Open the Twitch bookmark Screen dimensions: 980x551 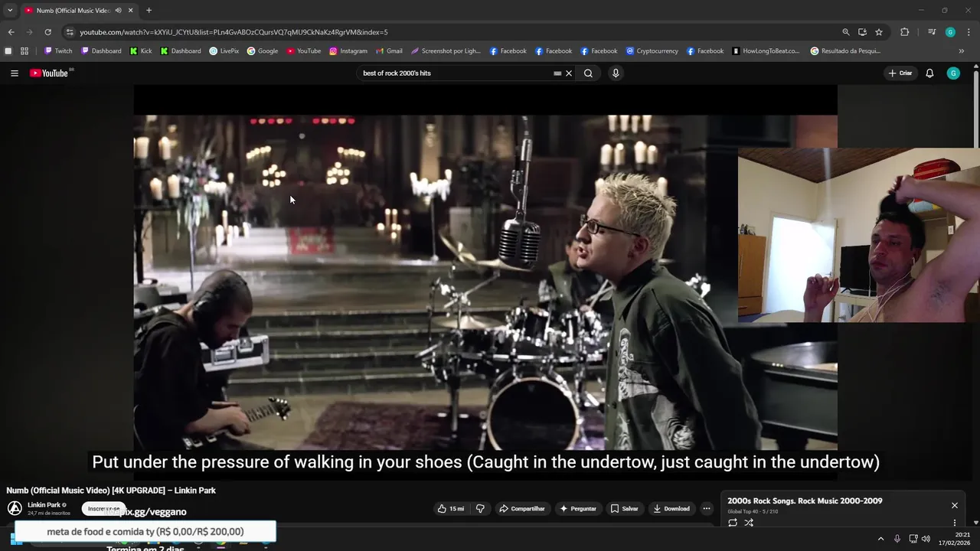point(58,51)
